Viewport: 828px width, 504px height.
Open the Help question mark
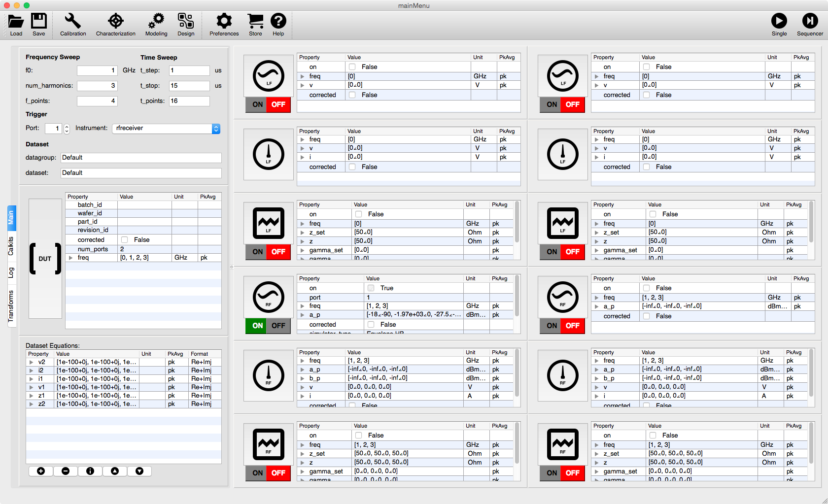click(x=278, y=21)
